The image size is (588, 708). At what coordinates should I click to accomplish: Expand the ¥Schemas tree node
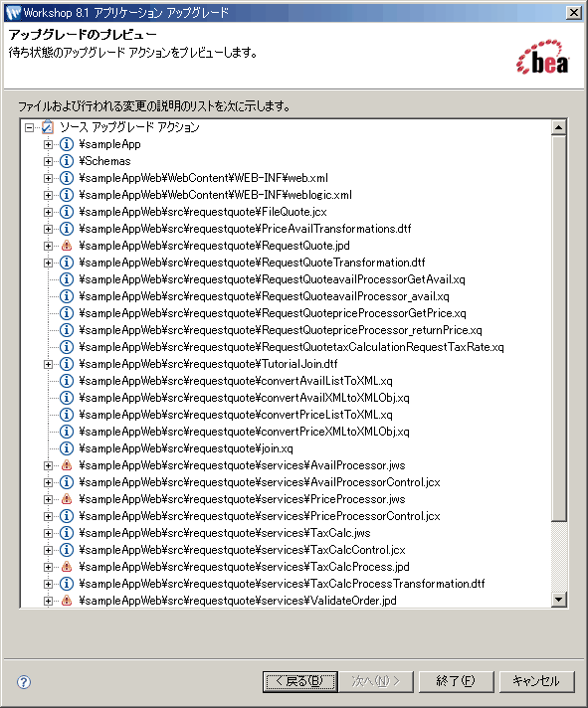tap(48, 161)
